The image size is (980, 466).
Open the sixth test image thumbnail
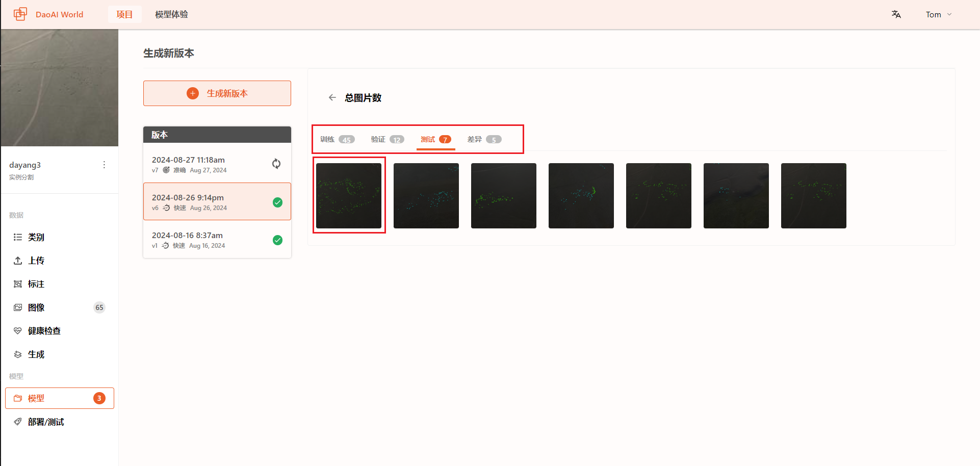(736, 196)
